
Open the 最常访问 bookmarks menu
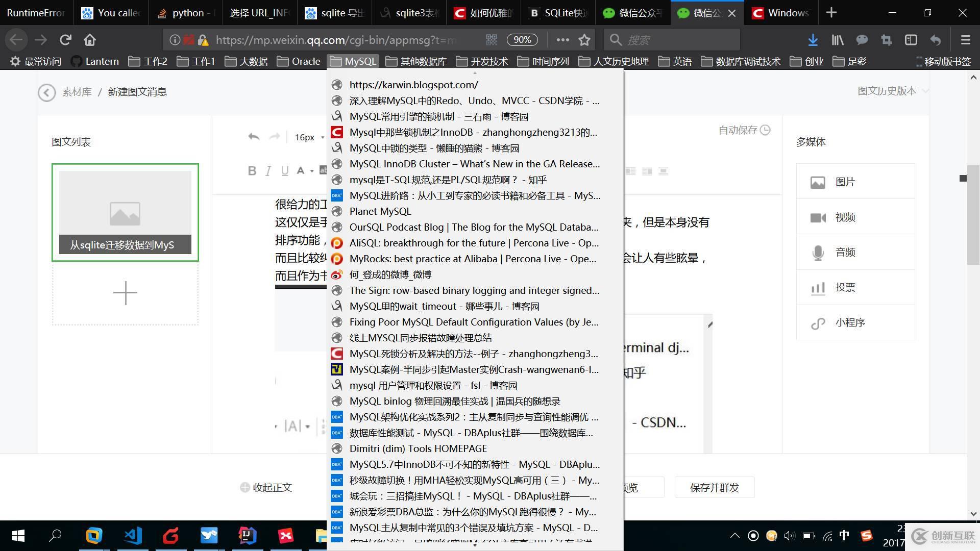[x=35, y=61]
